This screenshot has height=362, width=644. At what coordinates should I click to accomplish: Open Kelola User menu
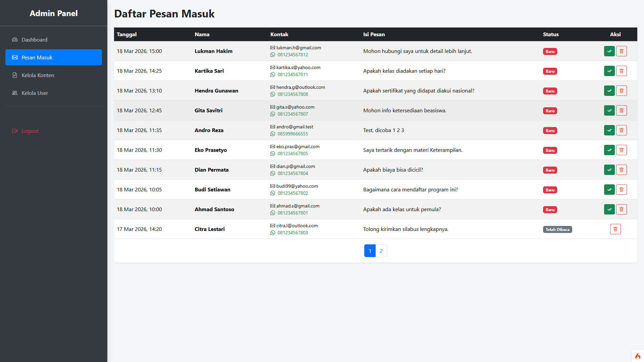[x=35, y=93]
